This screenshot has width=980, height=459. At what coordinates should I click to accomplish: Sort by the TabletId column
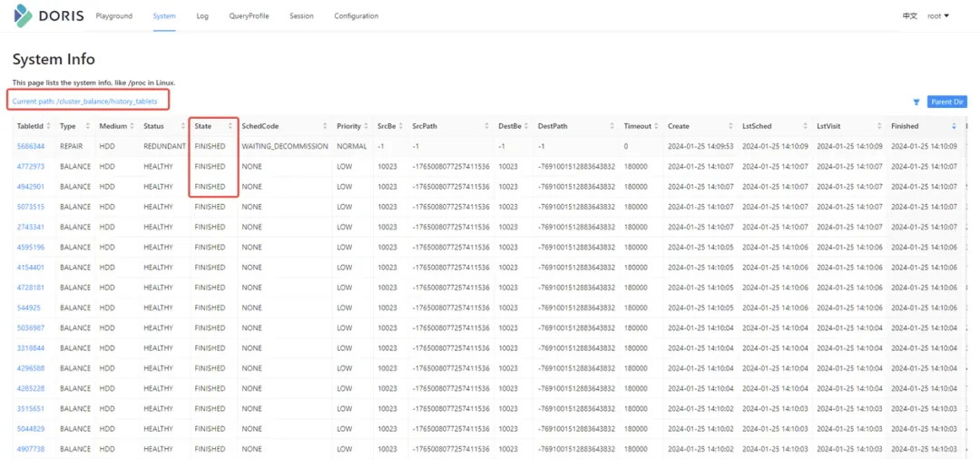pos(48,126)
